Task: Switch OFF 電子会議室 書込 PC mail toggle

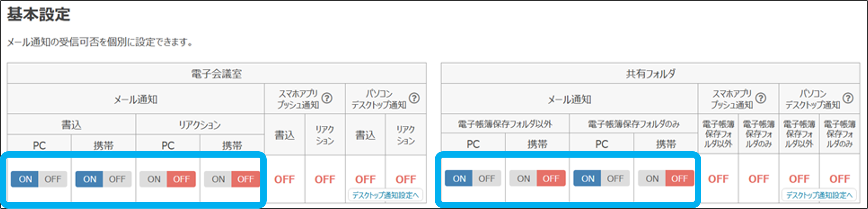Action: (x=52, y=179)
